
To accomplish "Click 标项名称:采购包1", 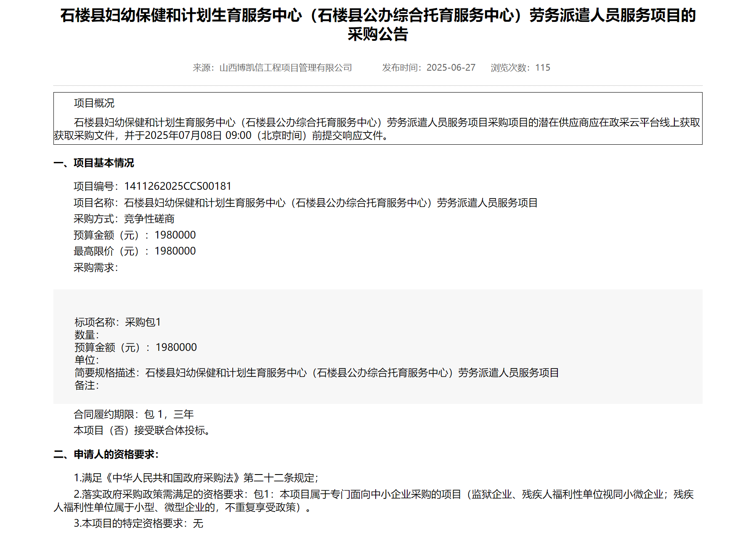I will [118, 322].
